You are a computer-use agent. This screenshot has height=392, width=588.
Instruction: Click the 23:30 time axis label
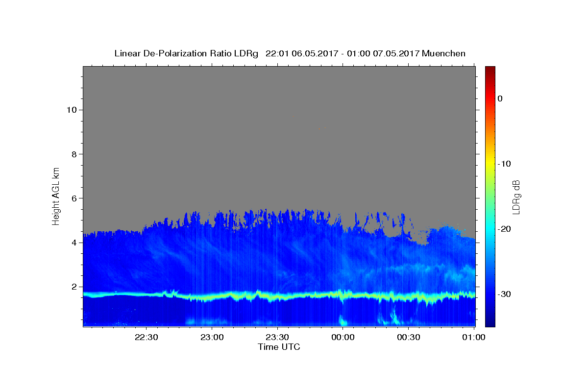pos(277,337)
